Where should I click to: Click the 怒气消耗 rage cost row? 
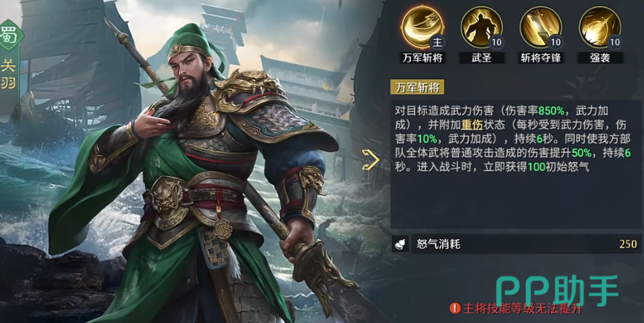[x=516, y=244]
